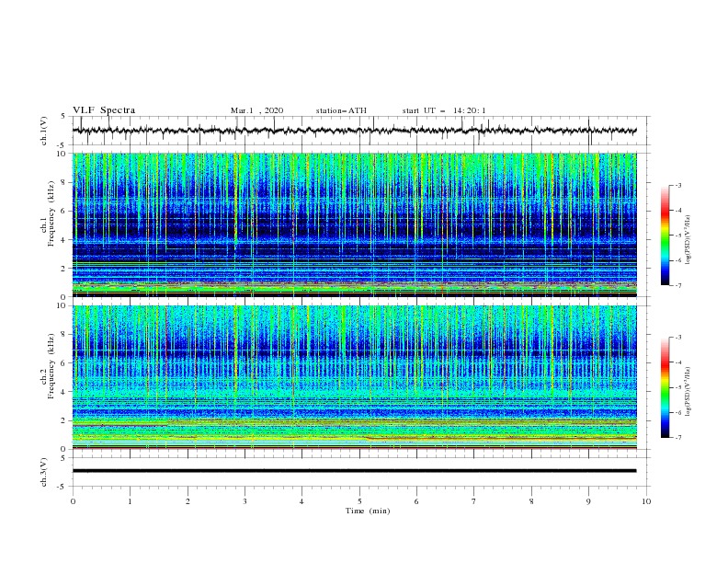Click the ch.2 log(PSD) color bar label
Image resolution: width=728 pixels, height=563 pixels.
click(x=688, y=392)
